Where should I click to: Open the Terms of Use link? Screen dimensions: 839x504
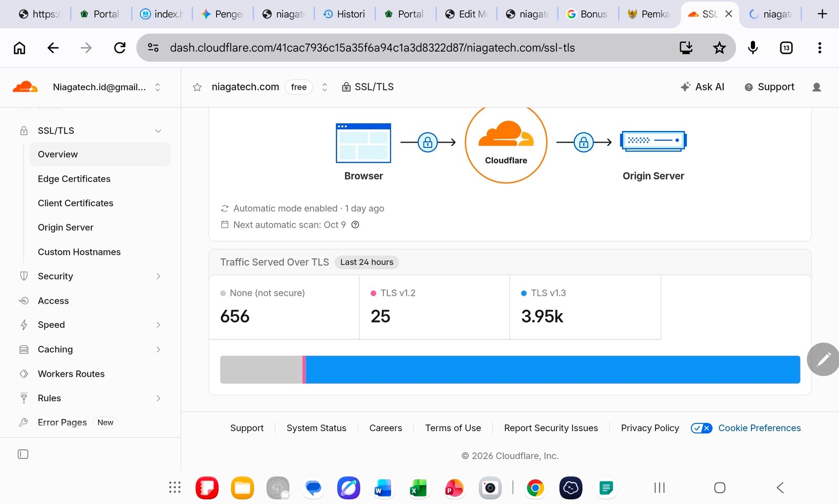pyautogui.click(x=453, y=428)
